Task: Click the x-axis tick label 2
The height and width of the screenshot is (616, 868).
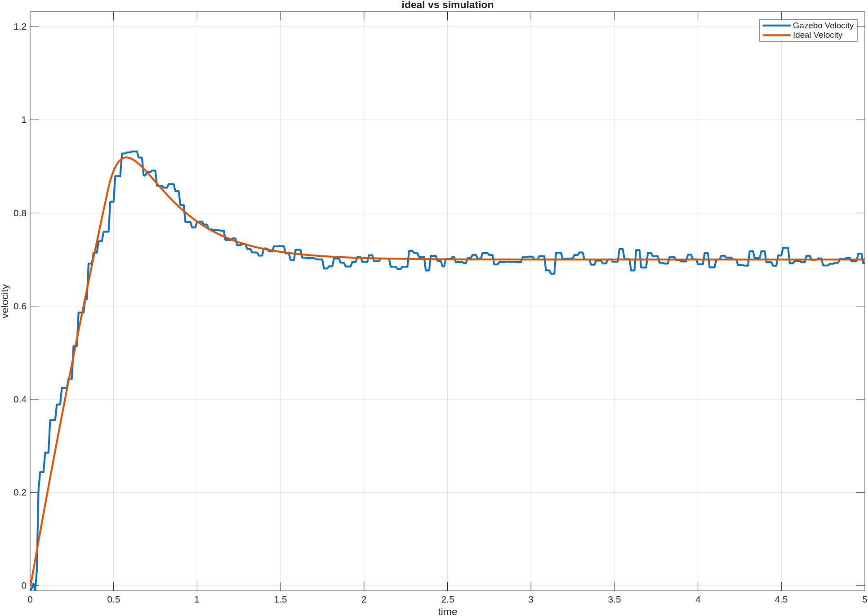Action: (x=364, y=599)
